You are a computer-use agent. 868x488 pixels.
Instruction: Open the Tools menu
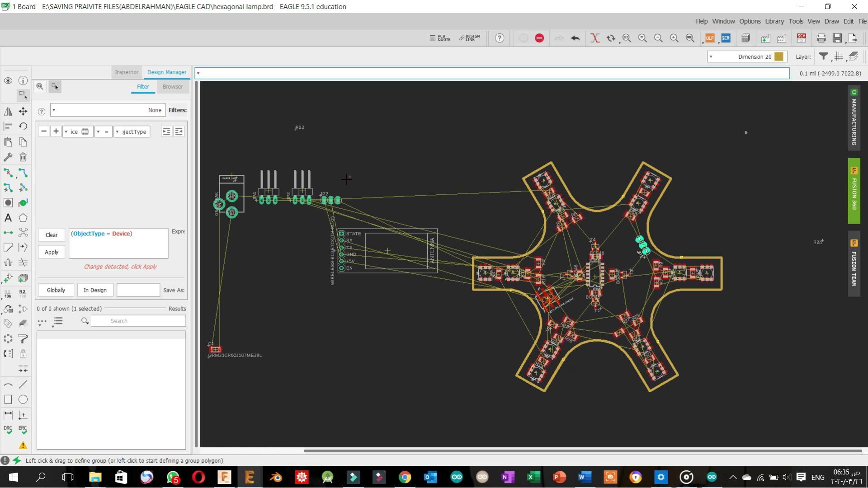(796, 21)
